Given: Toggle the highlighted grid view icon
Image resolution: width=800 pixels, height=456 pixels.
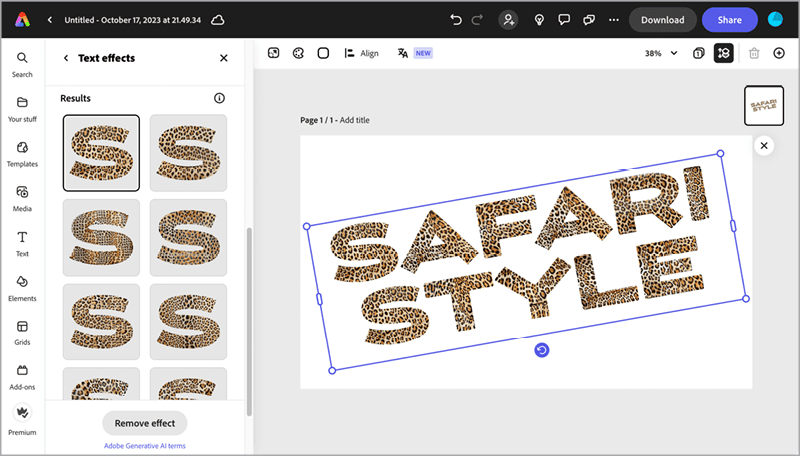Looking at the screenshot, I should (723, 53).
